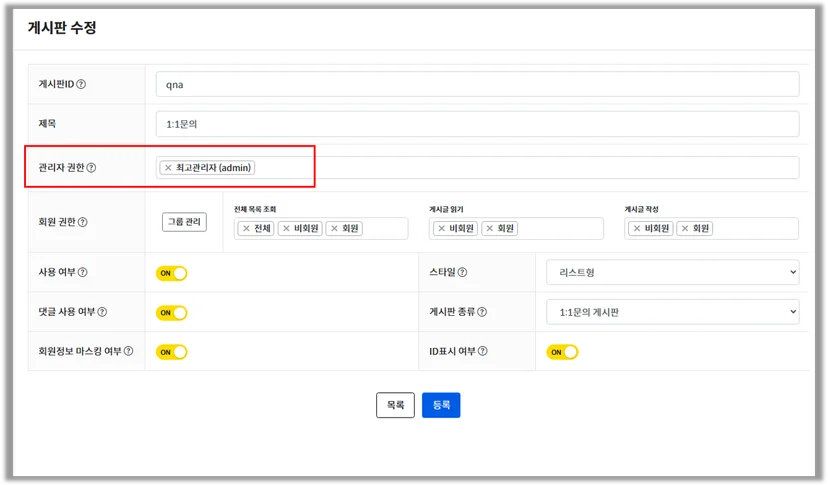Viewport: 828px width, 485px height.
Task: Click help icon next to ID표시 여부
Action: point(483,351)
